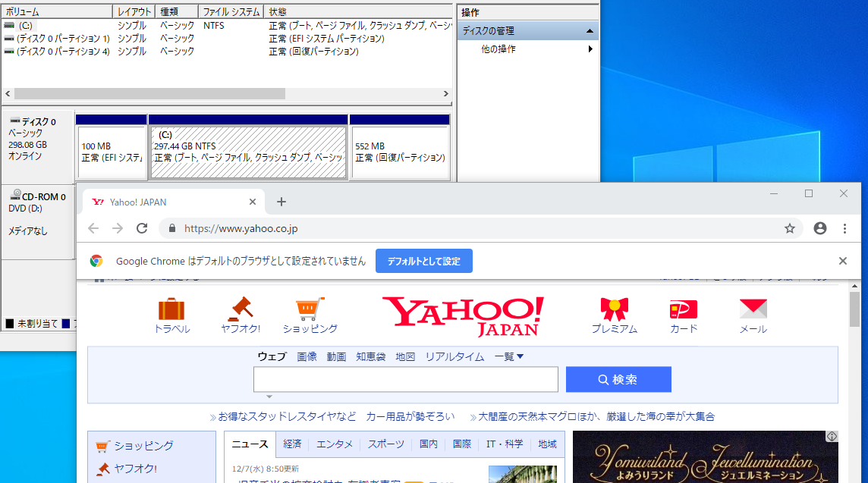The height and width of the screenshot is (483, 868).
Task: Select the 552 MB recovery partition block
Action: [x=400, y=147]
